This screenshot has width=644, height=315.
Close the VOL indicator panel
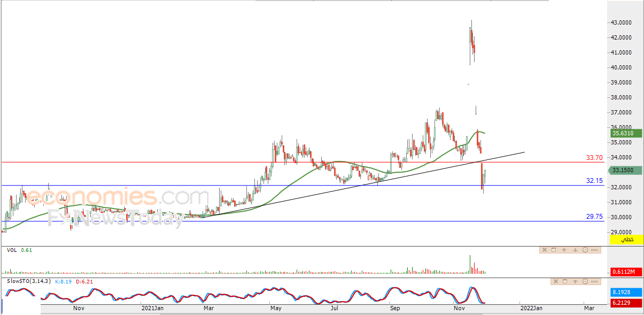(545, 250)
